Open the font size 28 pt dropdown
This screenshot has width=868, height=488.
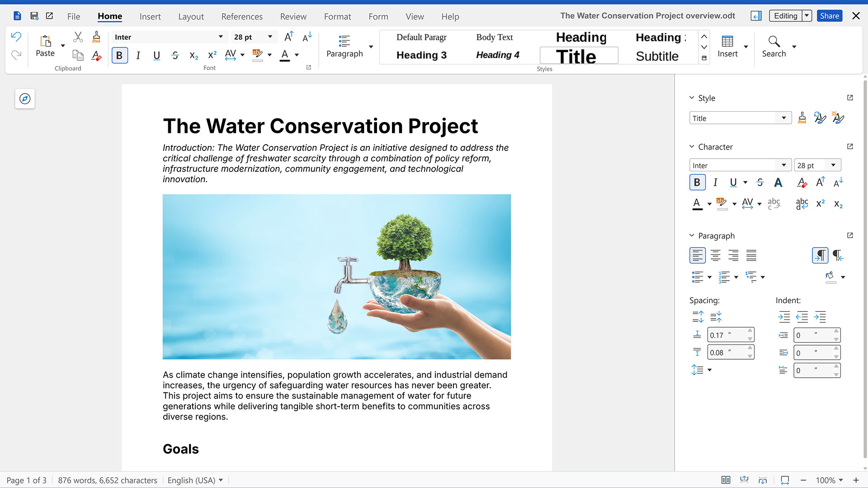click(x=270, y=37)
